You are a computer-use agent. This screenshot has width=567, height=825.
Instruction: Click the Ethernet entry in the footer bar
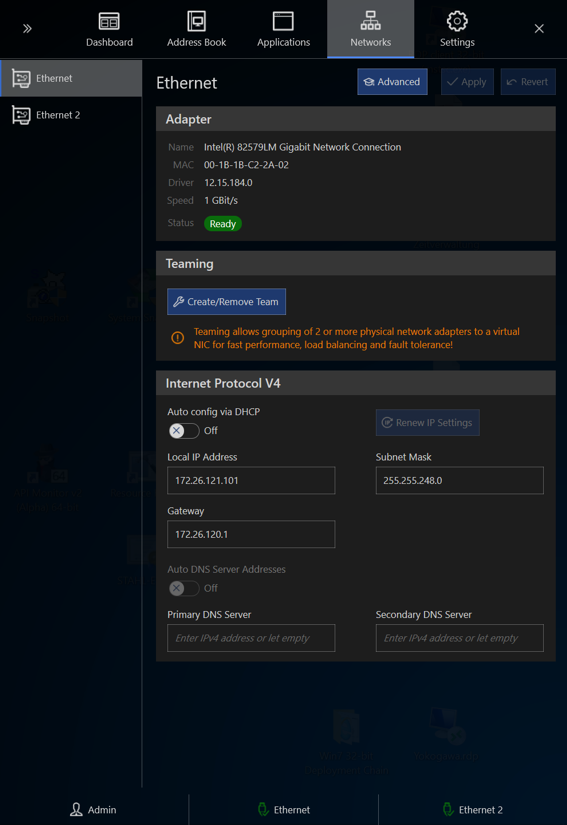(x=284, y=809)
